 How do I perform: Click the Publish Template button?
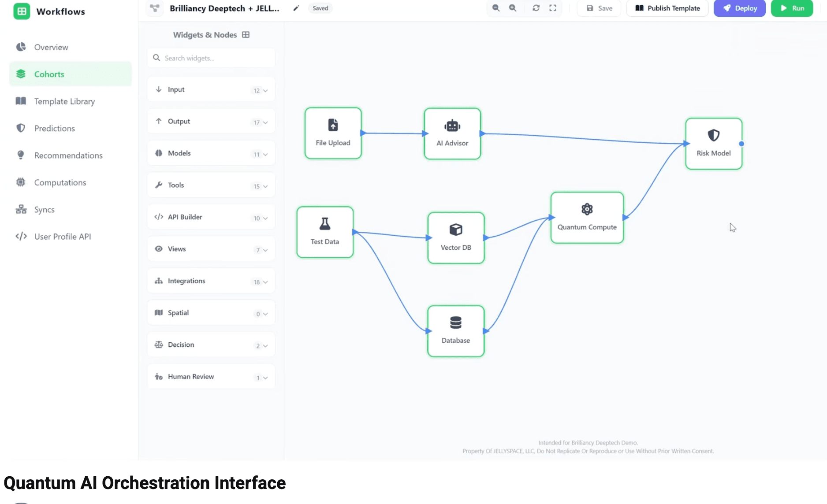(667, 8)
